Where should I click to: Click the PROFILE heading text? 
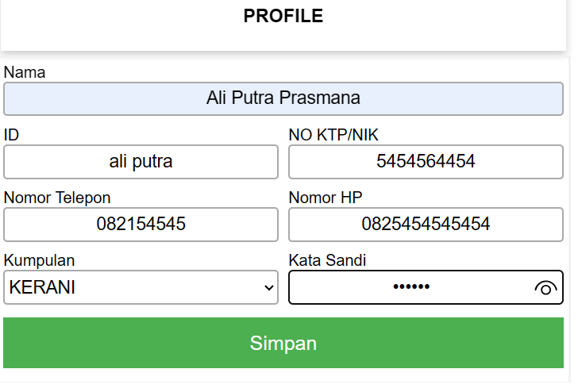click(283, 17)
